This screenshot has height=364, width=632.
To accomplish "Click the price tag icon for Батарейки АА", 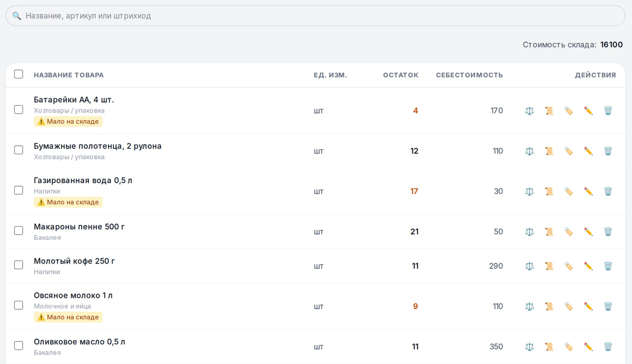I will (569, 110).
